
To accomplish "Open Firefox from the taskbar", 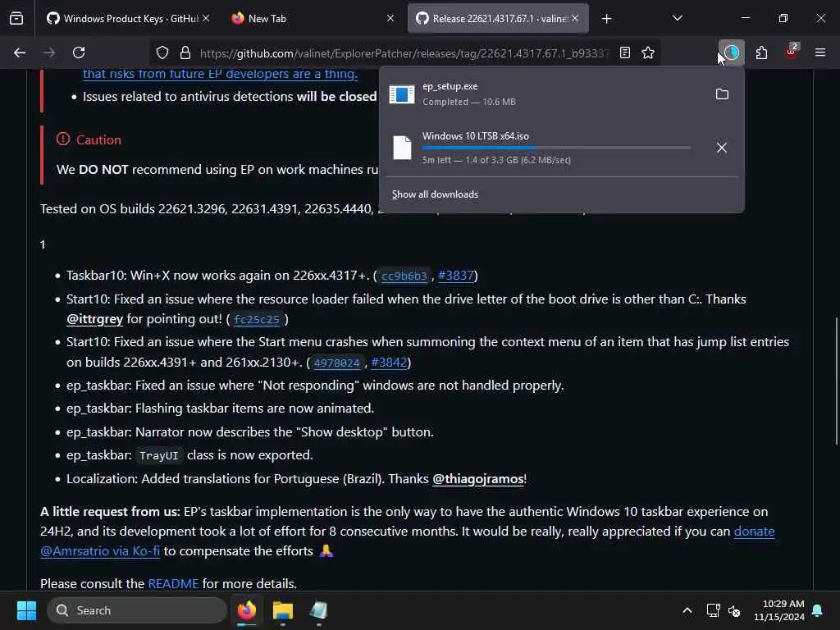I will click(x=246, y=610).
